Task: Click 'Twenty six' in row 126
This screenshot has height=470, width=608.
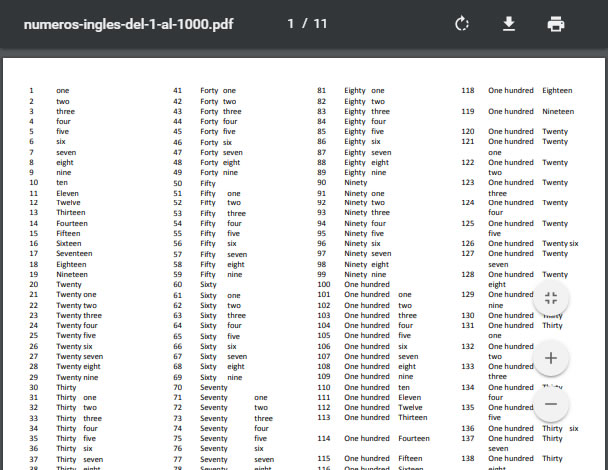Action: 560,244
